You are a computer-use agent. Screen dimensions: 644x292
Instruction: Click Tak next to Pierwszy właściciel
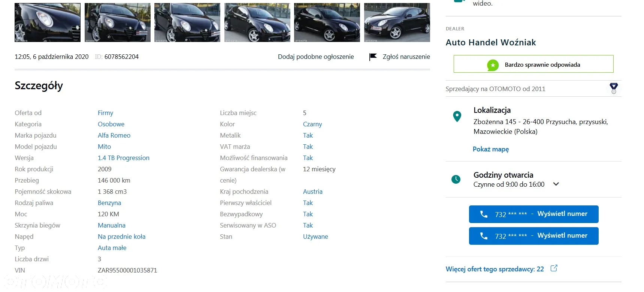pyautogui.click(x=308, y=203)
